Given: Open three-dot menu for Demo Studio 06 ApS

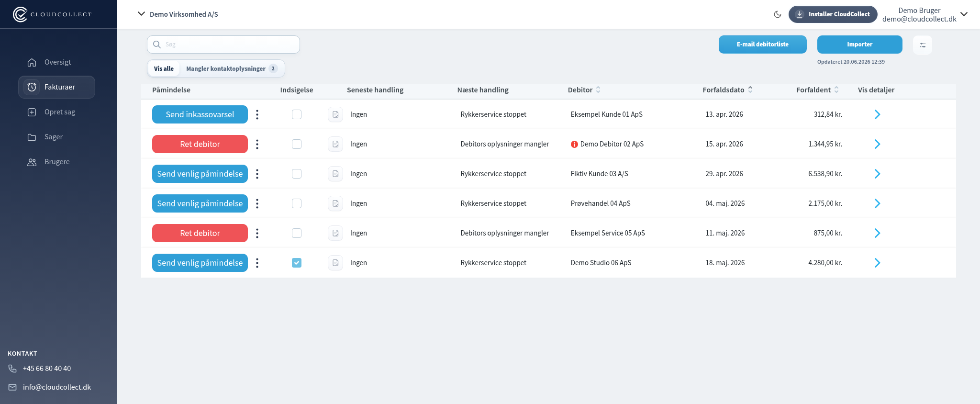Looking at the screenshot, I should coord(257,263).
